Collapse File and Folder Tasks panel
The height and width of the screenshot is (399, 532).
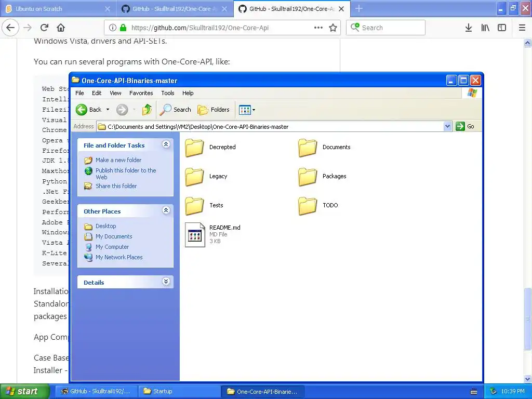point(166,144)
